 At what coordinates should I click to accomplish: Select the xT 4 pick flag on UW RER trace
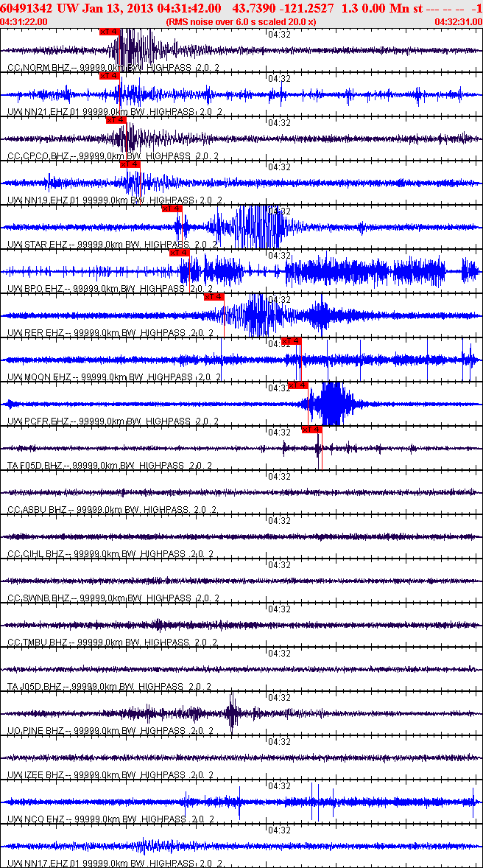coord(214,297)
